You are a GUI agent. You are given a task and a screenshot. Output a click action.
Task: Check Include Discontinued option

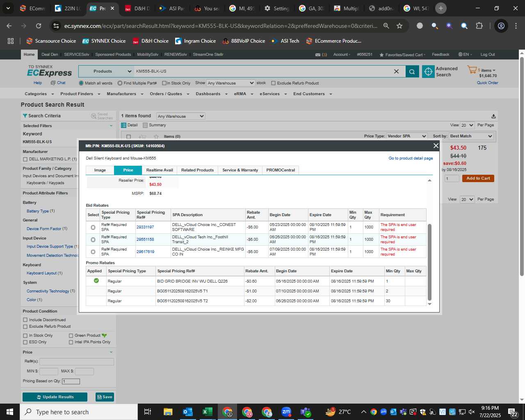25,320
